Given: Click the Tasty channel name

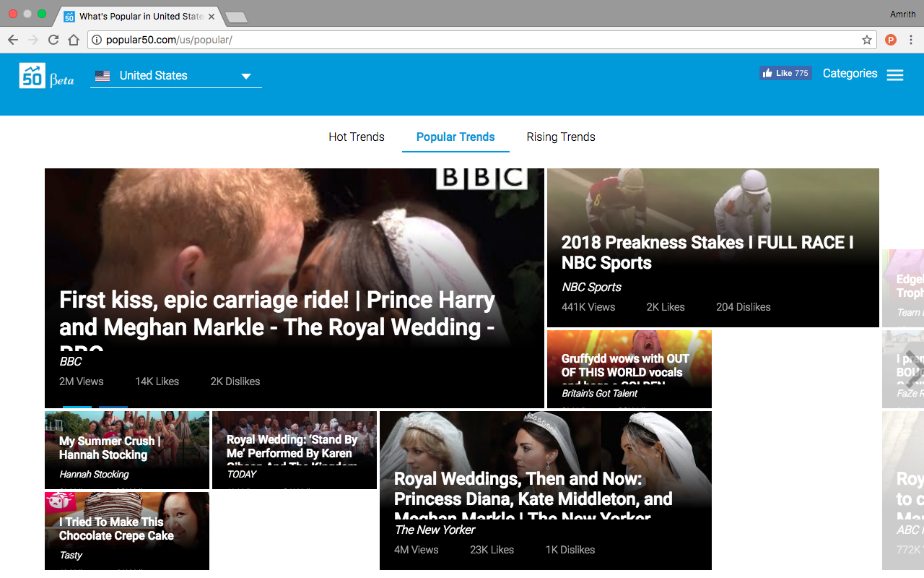Looking at the screenshot, I should click(x=71, y=555).
